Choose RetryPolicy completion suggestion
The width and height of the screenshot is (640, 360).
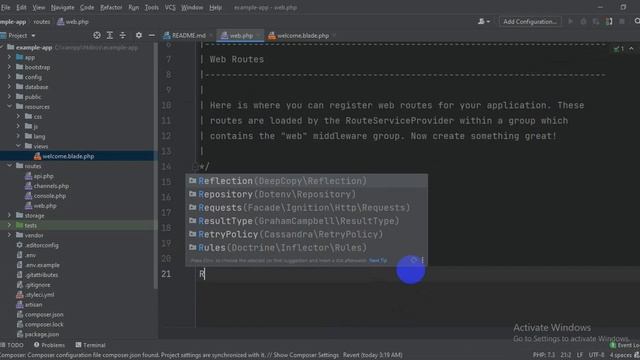(307, 234)
